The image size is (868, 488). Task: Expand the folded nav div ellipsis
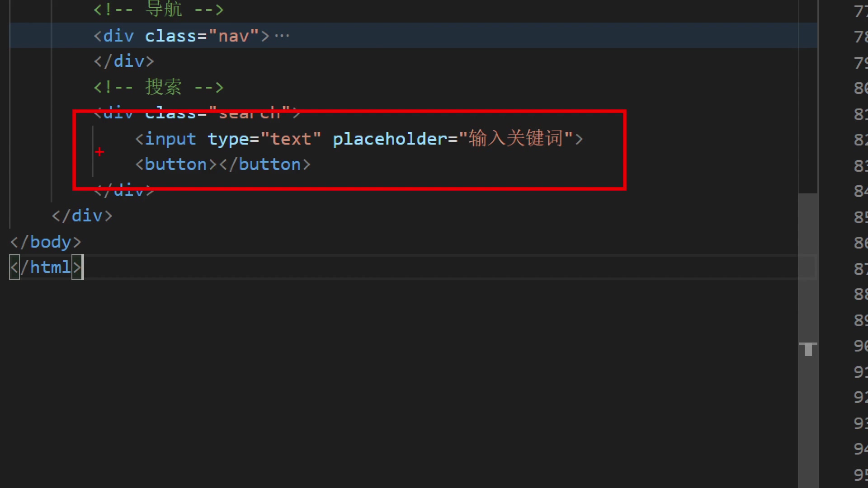pos(282,36)
